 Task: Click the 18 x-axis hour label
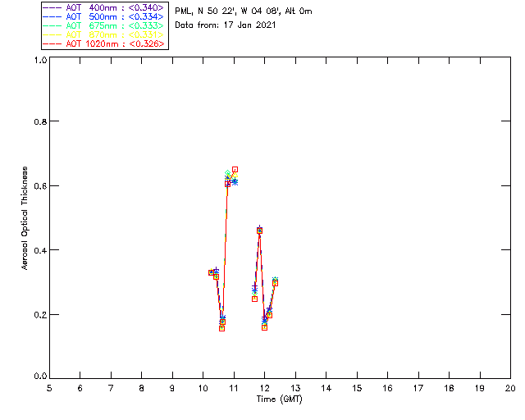[449, 388]
